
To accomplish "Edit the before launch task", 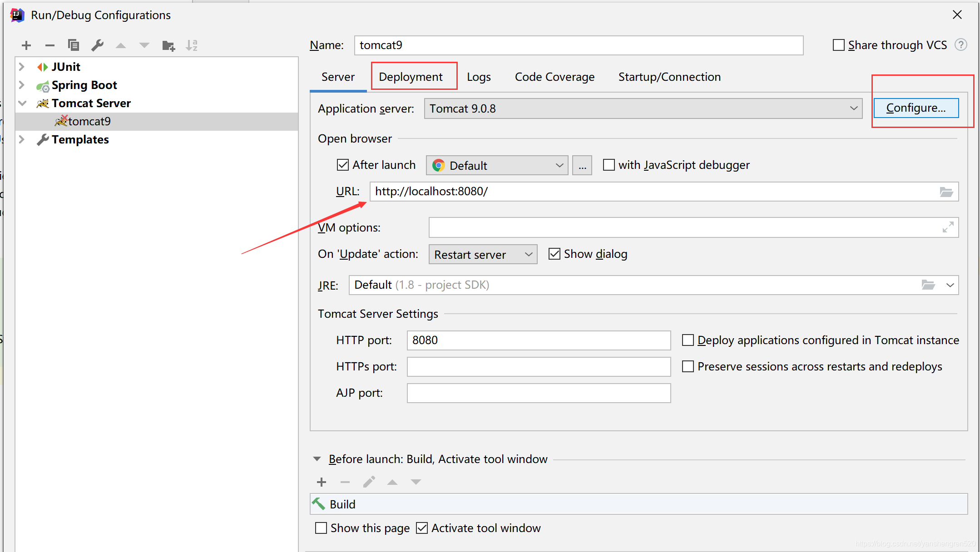I will pyautogui.click(x=369, y=482).
